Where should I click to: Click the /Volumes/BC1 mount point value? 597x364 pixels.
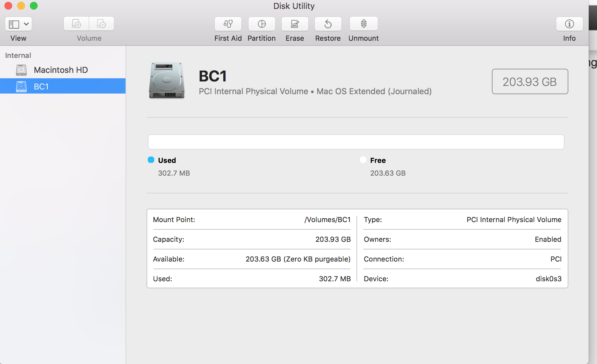click(327, 220)
